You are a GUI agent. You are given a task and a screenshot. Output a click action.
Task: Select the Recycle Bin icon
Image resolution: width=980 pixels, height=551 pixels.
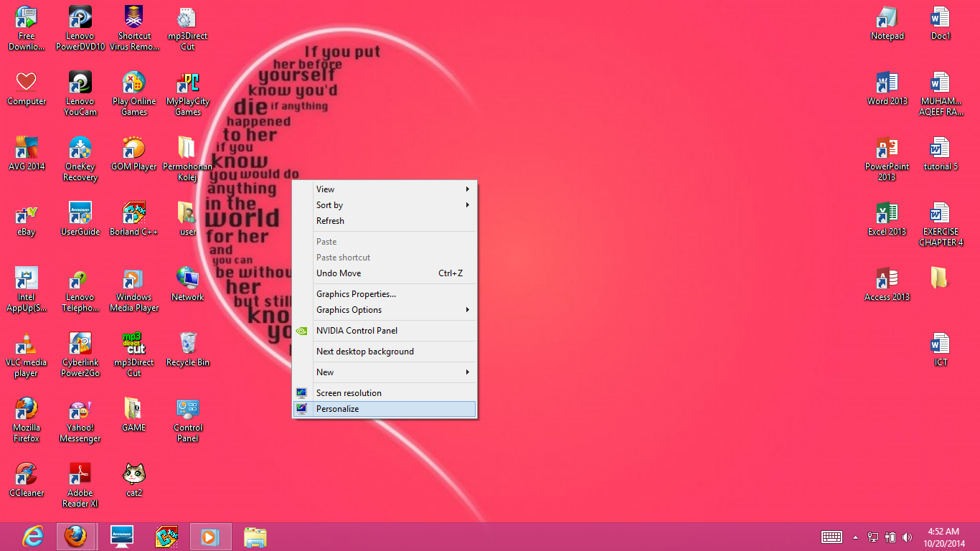click(188, 349)
